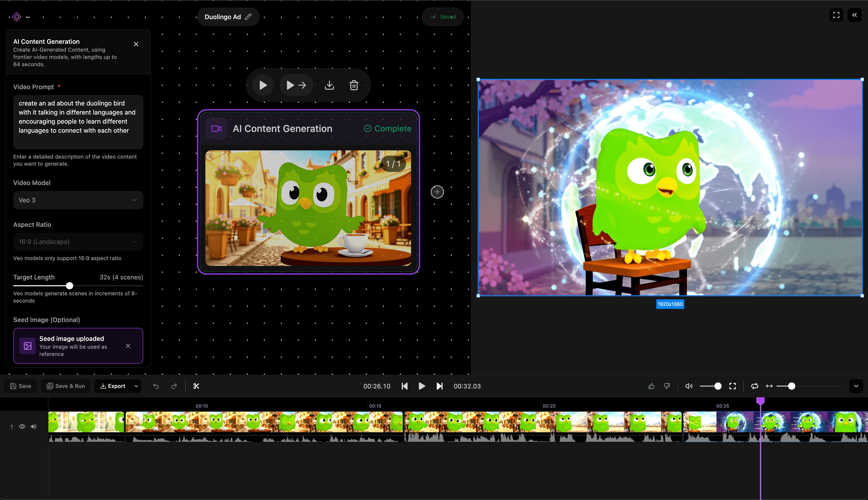868x500 pixels.
Task: Click the download icon above the node
Action: 329,85
